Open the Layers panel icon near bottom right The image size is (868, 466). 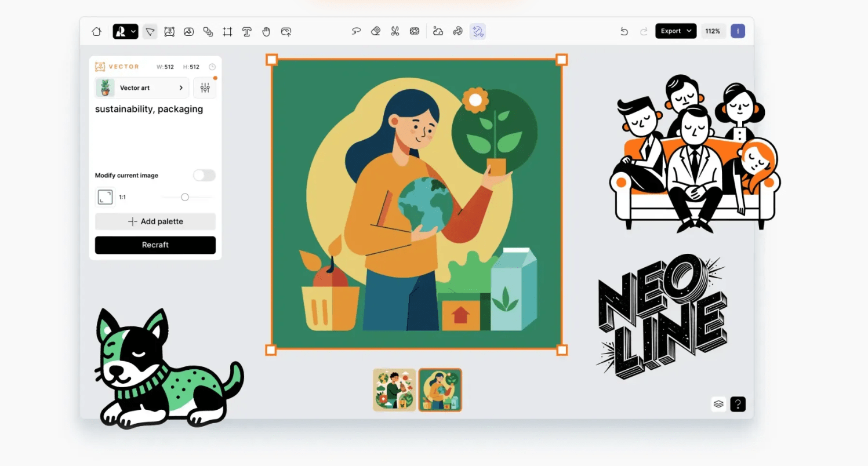click(718, 404)
